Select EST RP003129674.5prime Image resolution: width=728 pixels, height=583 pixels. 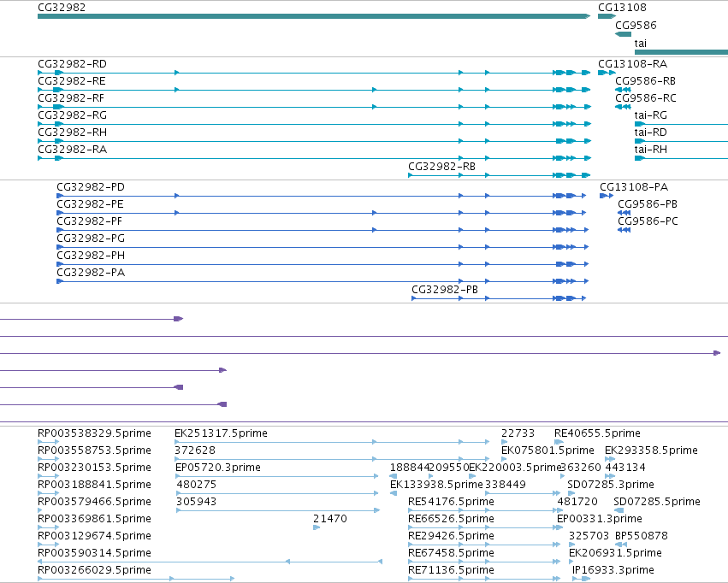94,537
